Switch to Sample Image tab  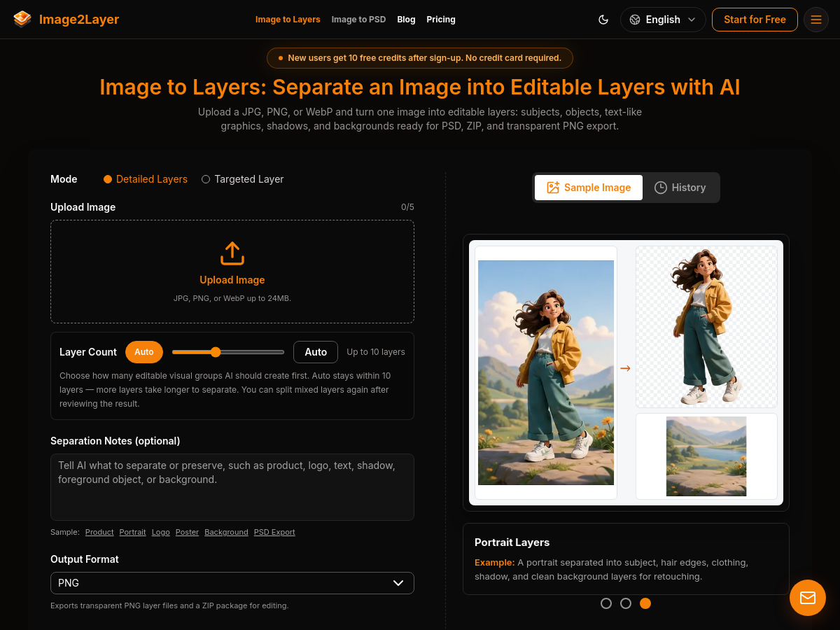[589, 188]
